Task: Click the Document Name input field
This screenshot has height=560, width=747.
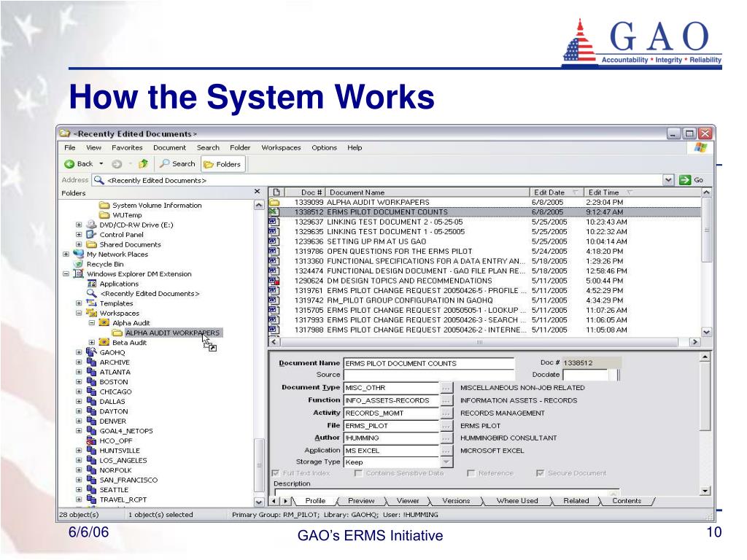Action: click(x=429, y=363)
